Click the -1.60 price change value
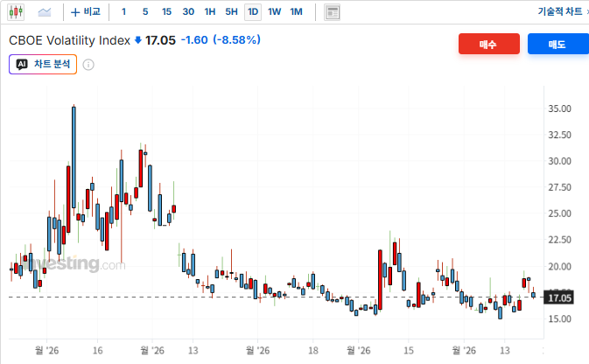 (194, 40)
